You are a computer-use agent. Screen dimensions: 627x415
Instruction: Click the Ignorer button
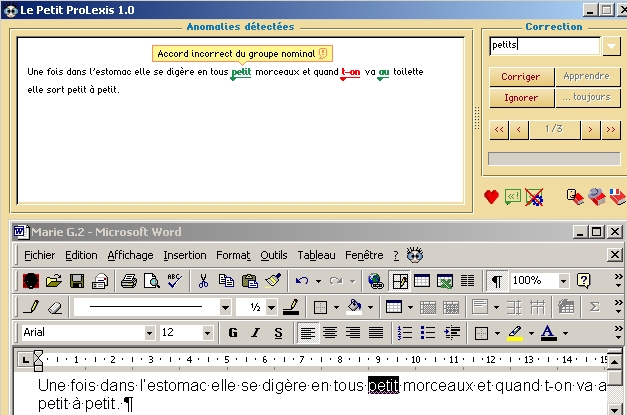(x=521, y=98)
